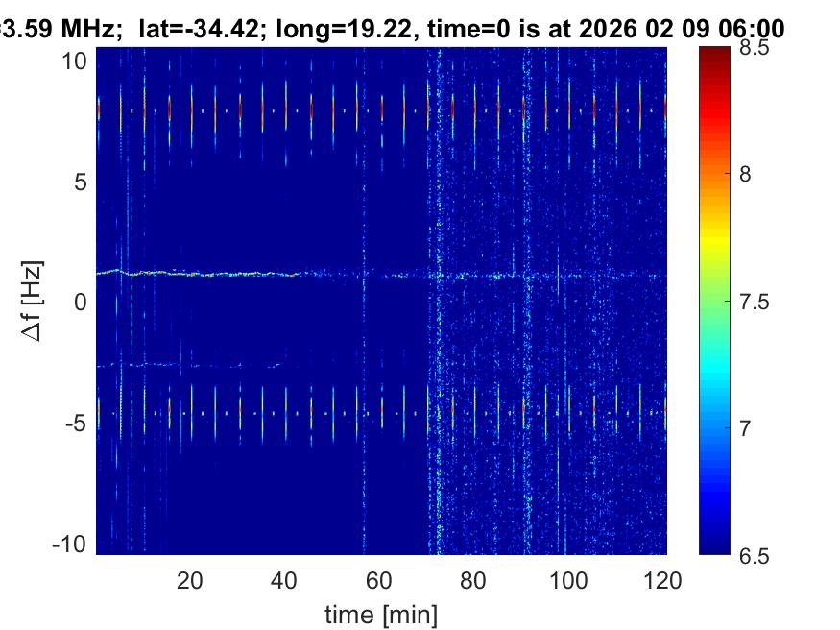Select the x-axis tick label 40
The width and height of the screenshot is (840, 630).
coord(284,580)
